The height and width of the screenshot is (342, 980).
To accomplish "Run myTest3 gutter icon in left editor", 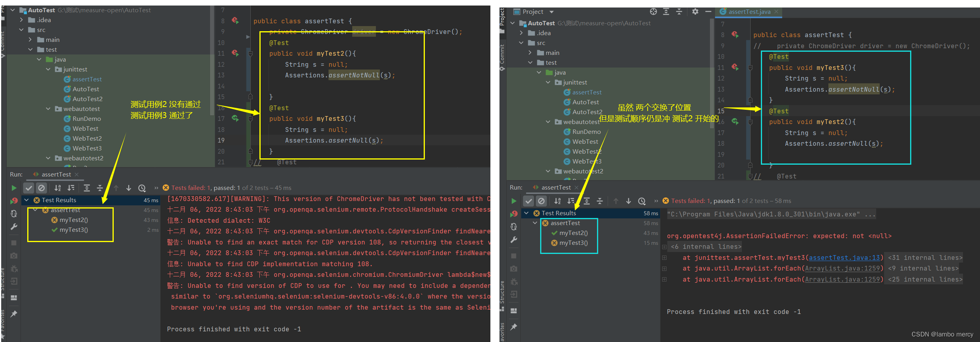I will tap(235, 118).
